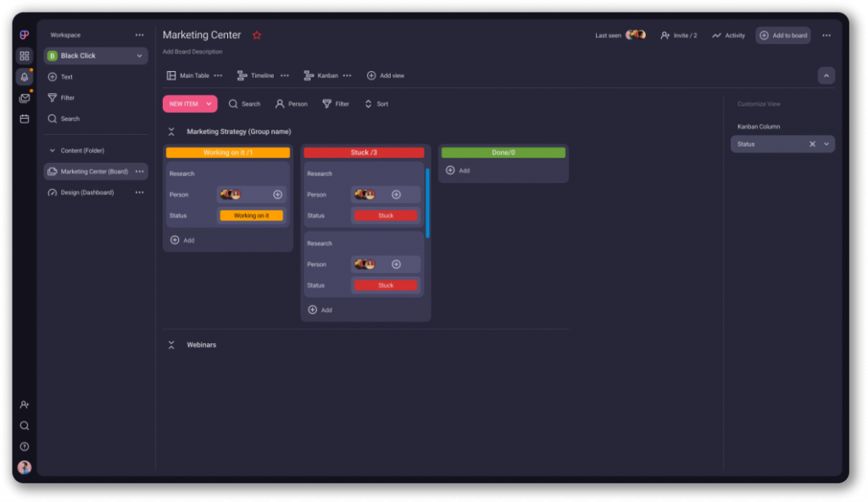
Task: Click the Add to board button
Action: (782, 36)
